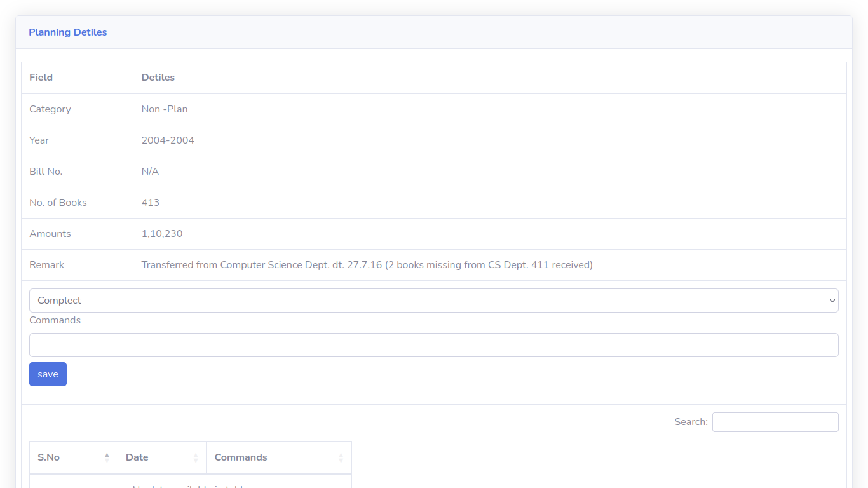This screenshot has width=868, height=488.
Task: Click the Amounts row label
Action: pos(50,234)
